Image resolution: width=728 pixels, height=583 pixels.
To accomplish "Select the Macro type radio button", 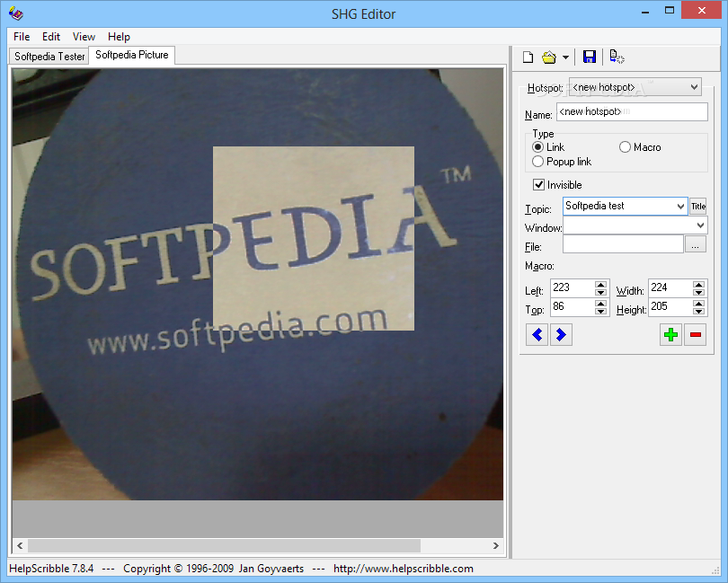I will [625, 147].
